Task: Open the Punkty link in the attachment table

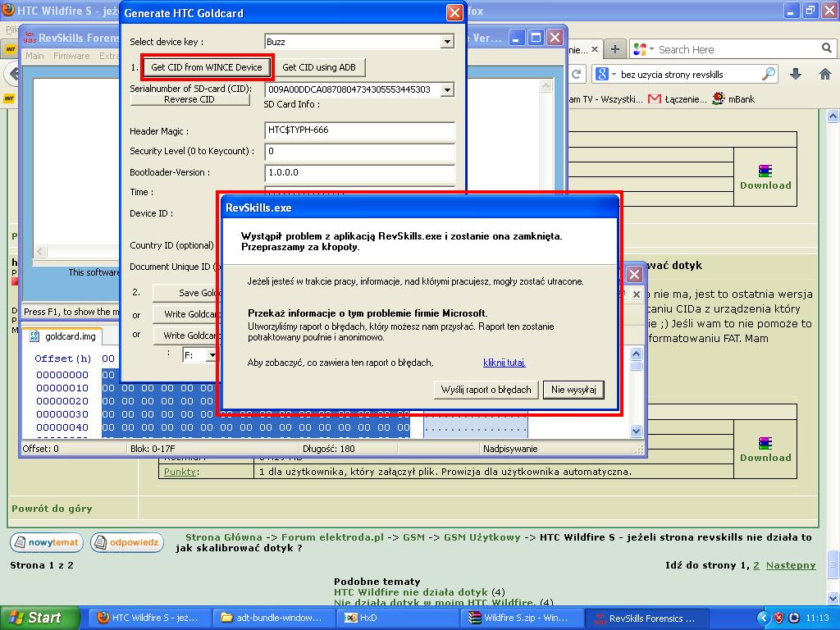Action: click(x=181, y=472)
